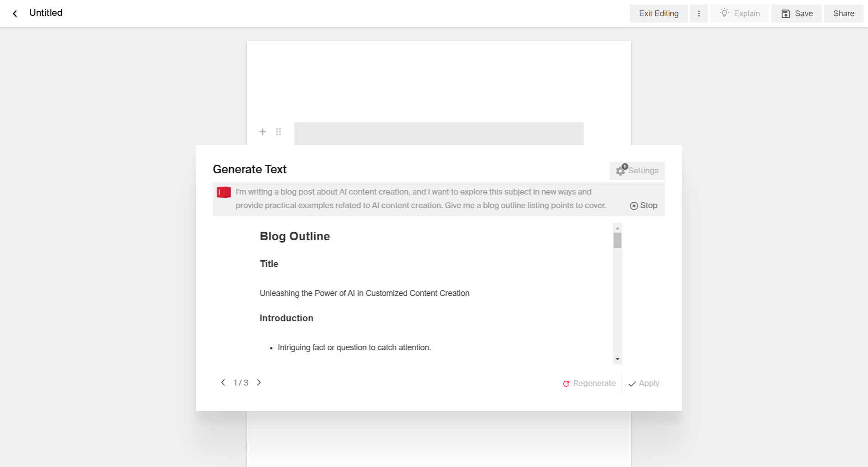The height and width of the screenshot is (467, 868).
Task: Open the Untitled document title
Action: tap(46, 13)
